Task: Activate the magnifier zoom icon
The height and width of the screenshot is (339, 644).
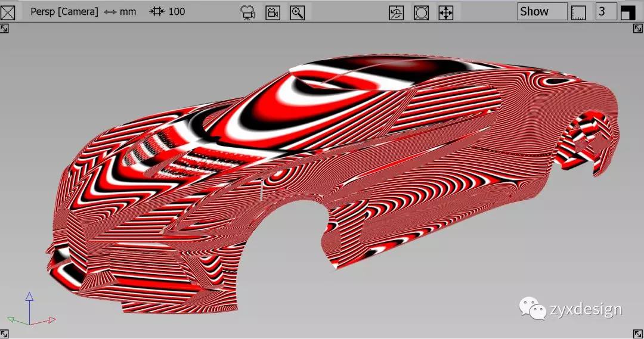Action: (298, 13)
